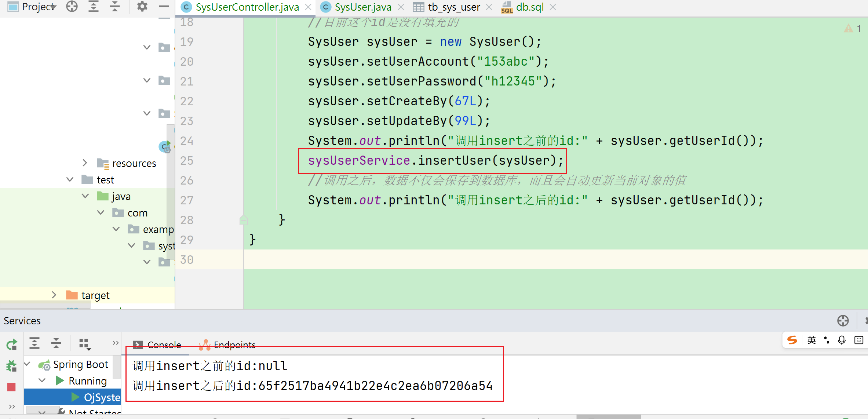Expand the target folder
Viewport: 868px width, 419px height.
[54, 295]
